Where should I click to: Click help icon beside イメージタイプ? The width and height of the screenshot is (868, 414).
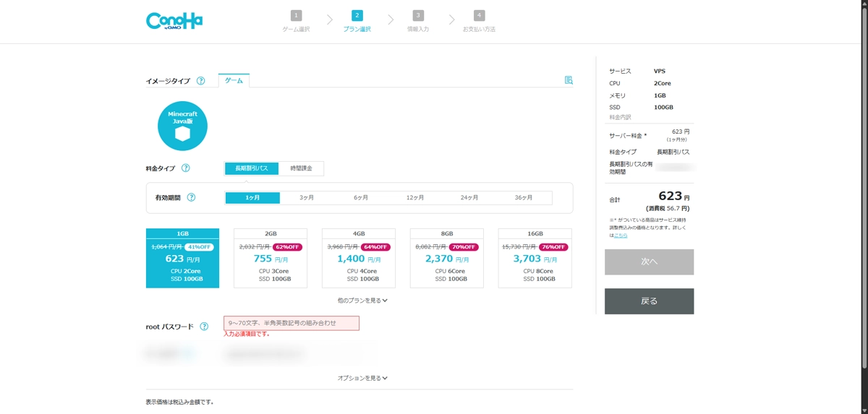click(200, 81)
